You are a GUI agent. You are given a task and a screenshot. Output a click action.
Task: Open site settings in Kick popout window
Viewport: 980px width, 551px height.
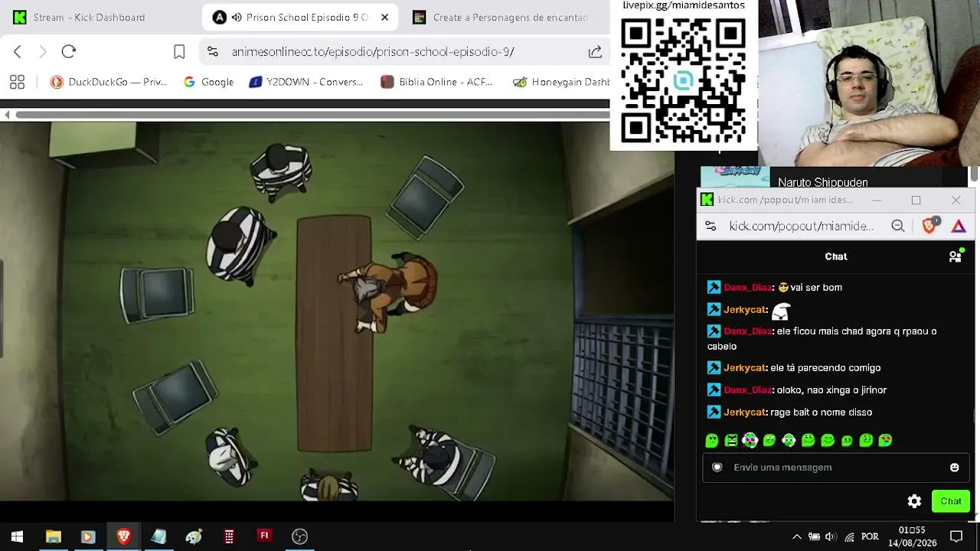click(710, 226)
